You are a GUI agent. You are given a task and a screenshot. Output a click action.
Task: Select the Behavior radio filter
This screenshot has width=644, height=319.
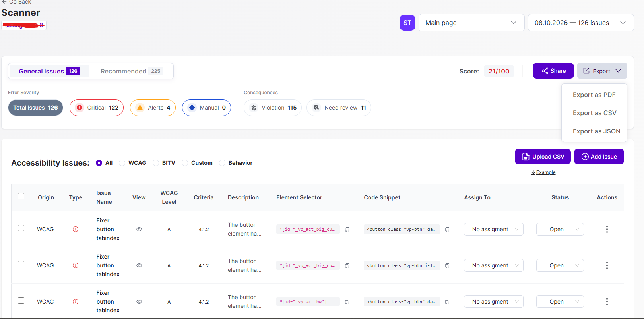[x=222, y=163]
